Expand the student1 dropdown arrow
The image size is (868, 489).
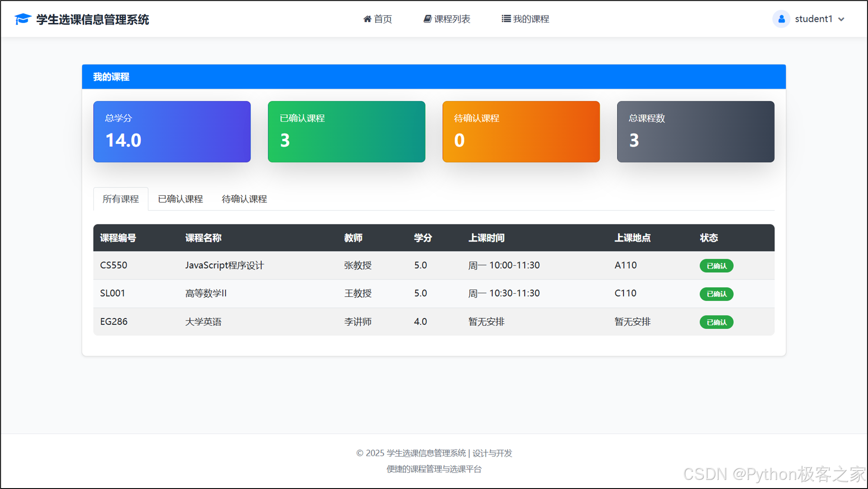(842, 19)
